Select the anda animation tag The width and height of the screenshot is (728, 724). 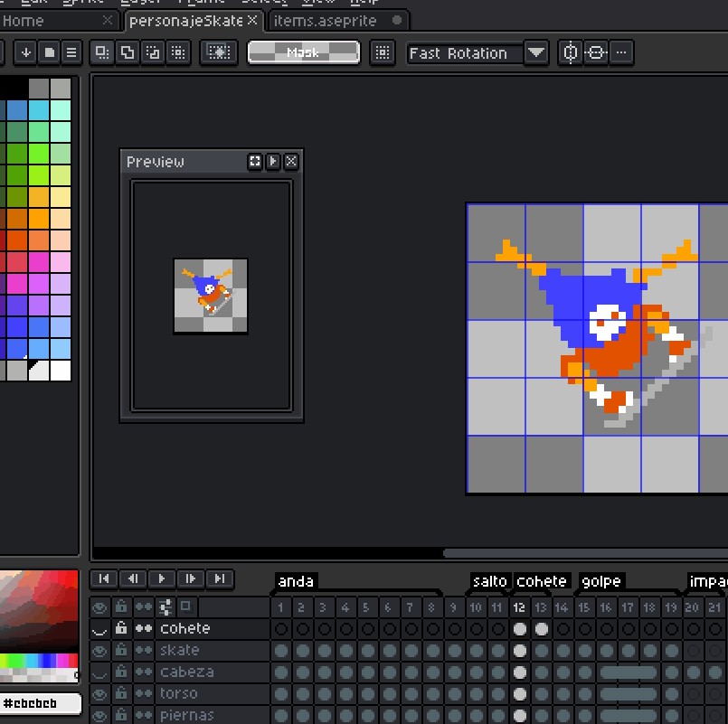297,581
